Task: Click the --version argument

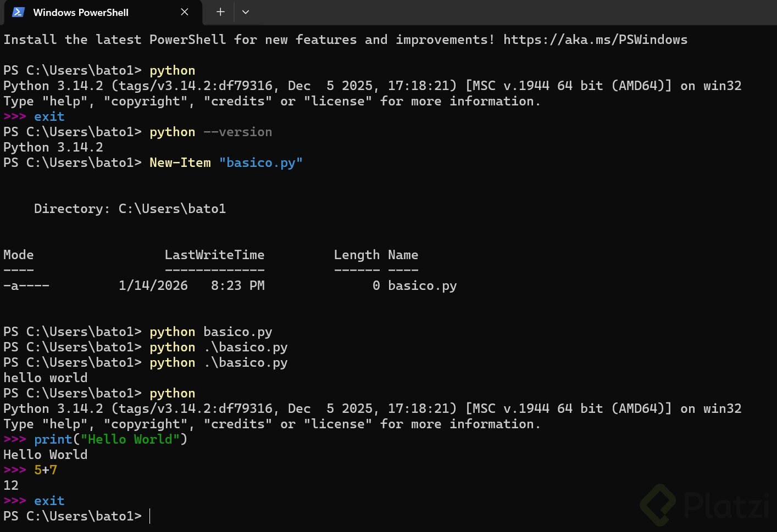Action: (237, 132)
